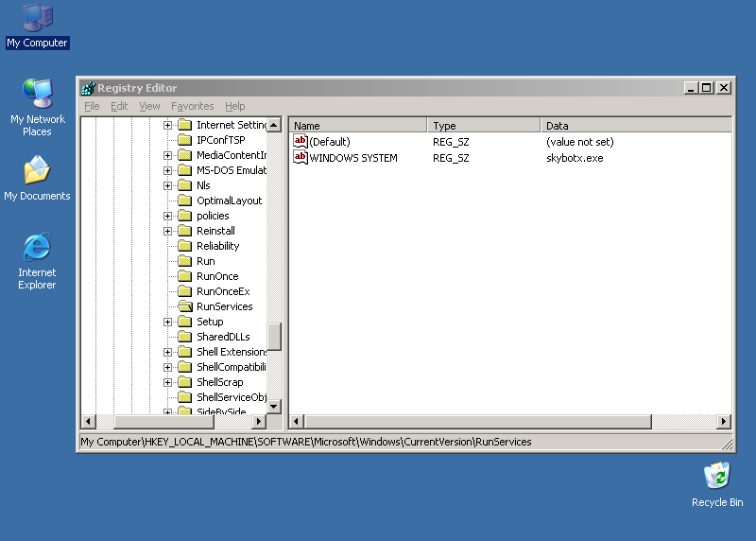Expand the policies key
The image size is (756, 541).
pyautogui.click(x=167, y=216)
